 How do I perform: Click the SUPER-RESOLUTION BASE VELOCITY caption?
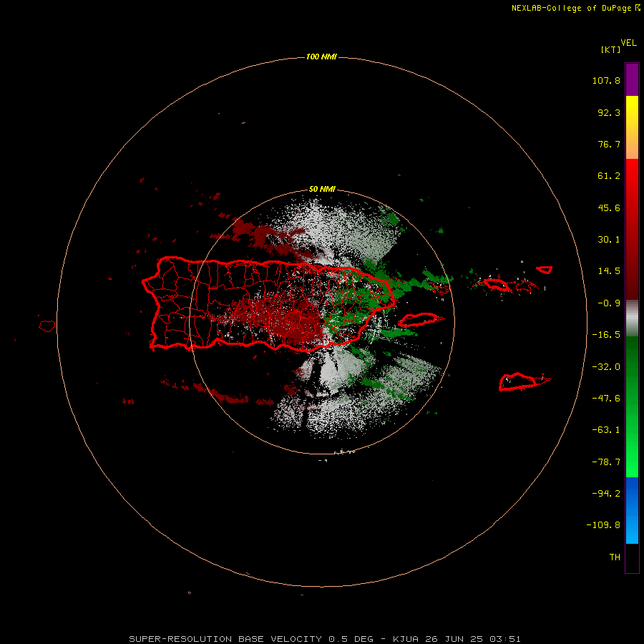click(325, 639)
